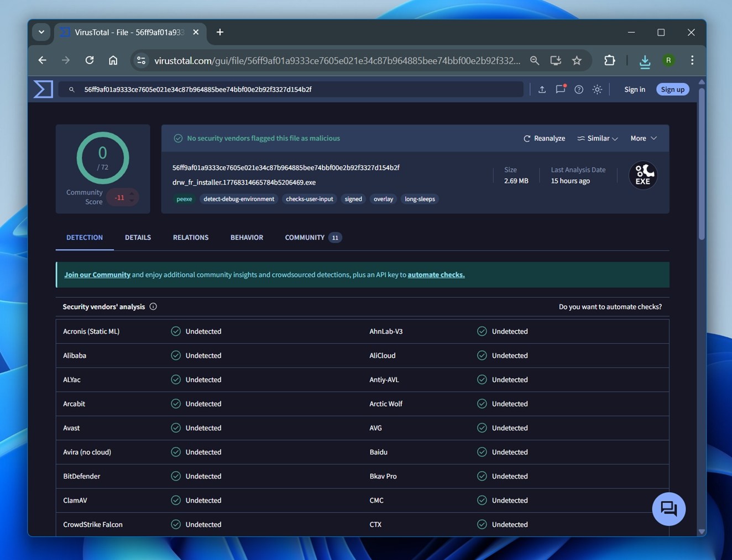Click the browser address bar URL
This screenshot has width=732, height=560.
pos(337,61)
